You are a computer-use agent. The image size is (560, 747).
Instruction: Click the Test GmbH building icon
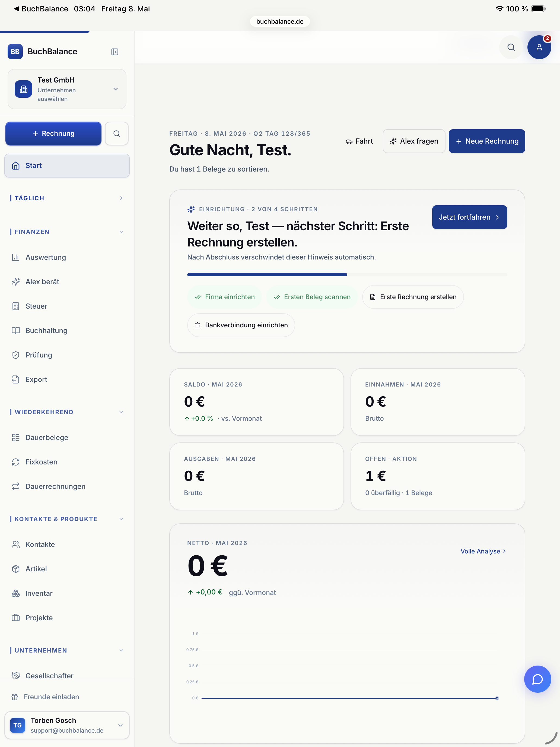(x=23, y=89)
